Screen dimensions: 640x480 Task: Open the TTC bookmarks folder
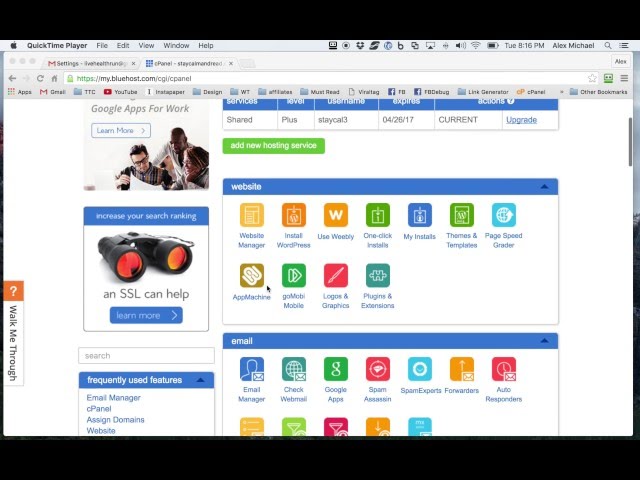click(x=84, y=92)
